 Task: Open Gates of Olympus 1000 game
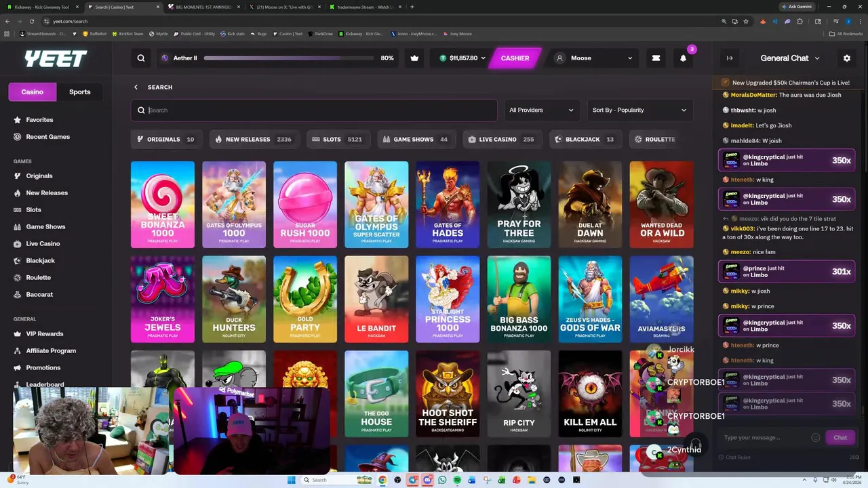coord(234,205)
